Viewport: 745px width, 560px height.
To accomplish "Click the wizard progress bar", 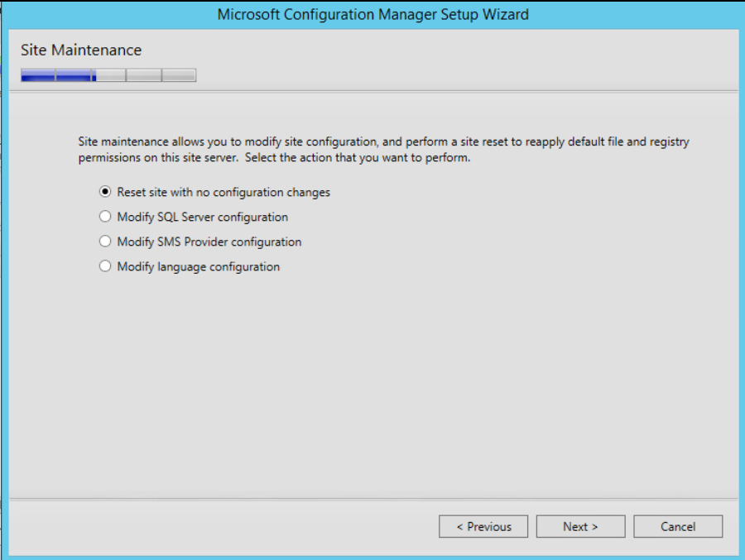I will [108, 75].
